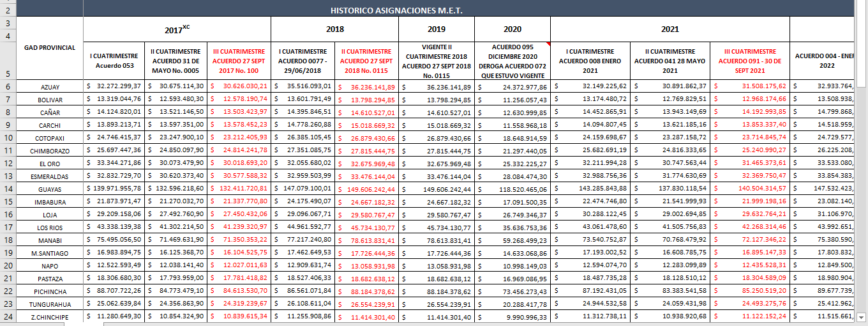868x326 pixels.
Task: Click the CHIMBORAZO province cell
Action: point(50,150)
